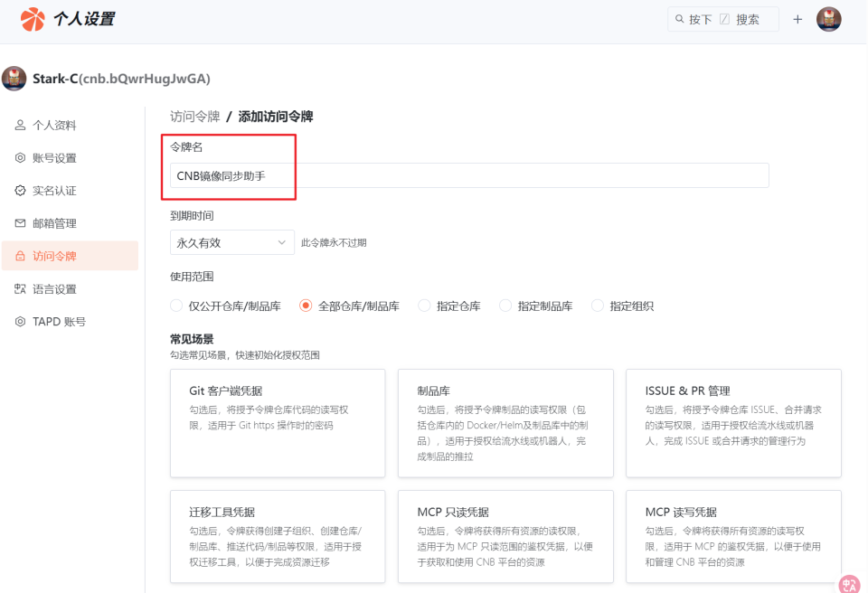Click the 常见场景 heading
The height and width of the screenshot is (593, 868).
point(192,339)
